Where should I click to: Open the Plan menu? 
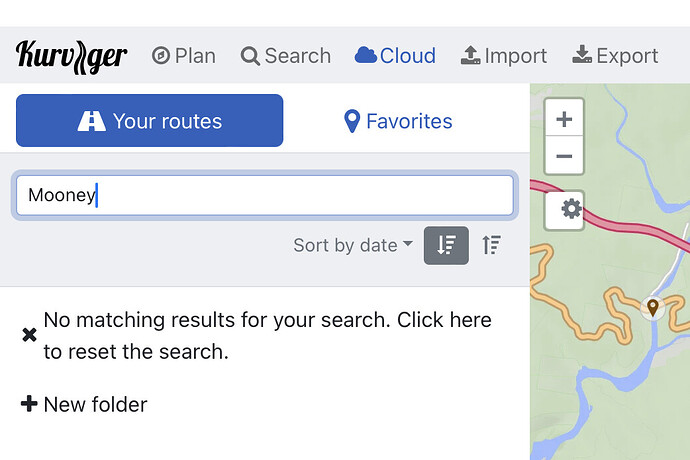184,56
